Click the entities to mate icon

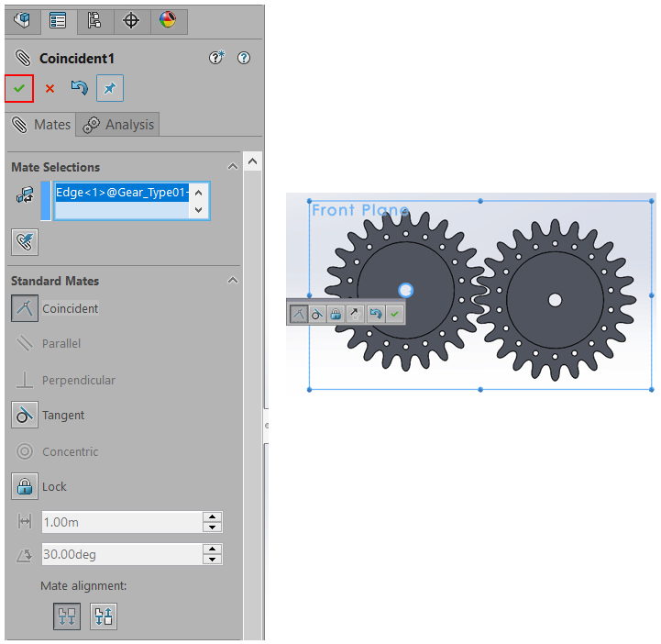pos(25,195)
